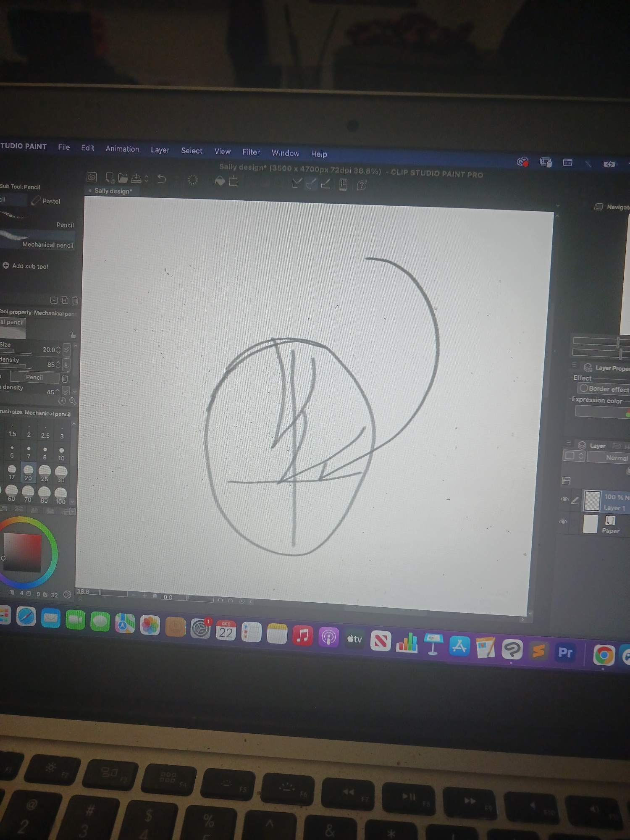Screen dimensions: 630x840
Task: Delete sub tool with trash icon
Action: click(75, 300)
